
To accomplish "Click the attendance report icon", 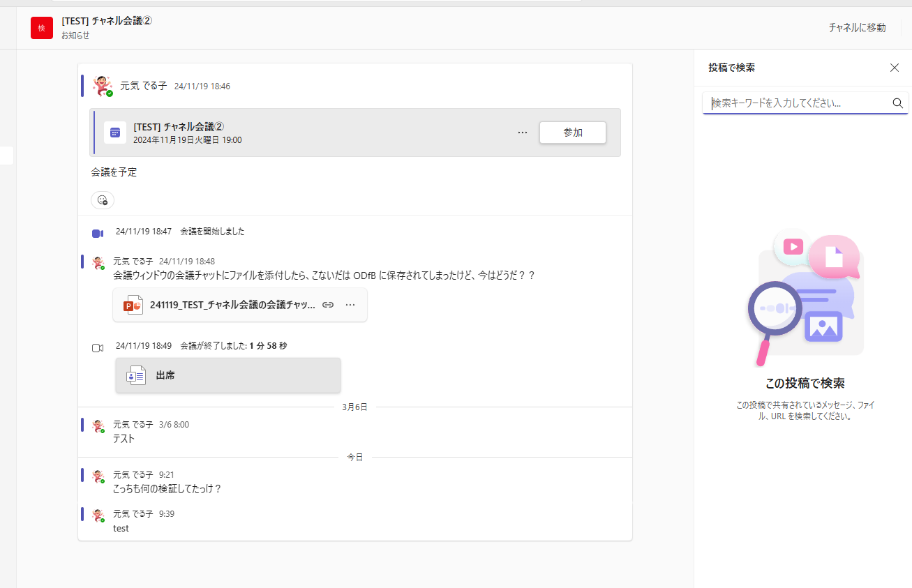I will click(x=135, y=375).
